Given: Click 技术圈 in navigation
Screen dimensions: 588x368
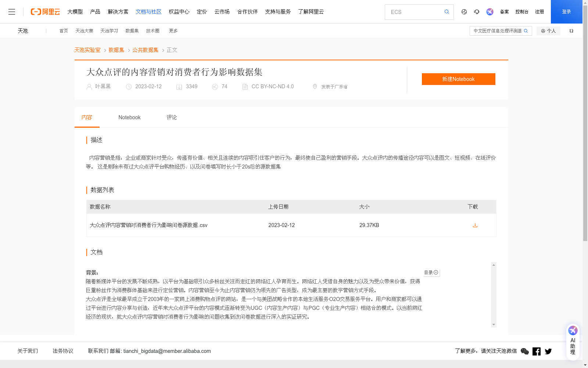Looking at the screenshot, I should pyautogui.click(x=153, y=31).
